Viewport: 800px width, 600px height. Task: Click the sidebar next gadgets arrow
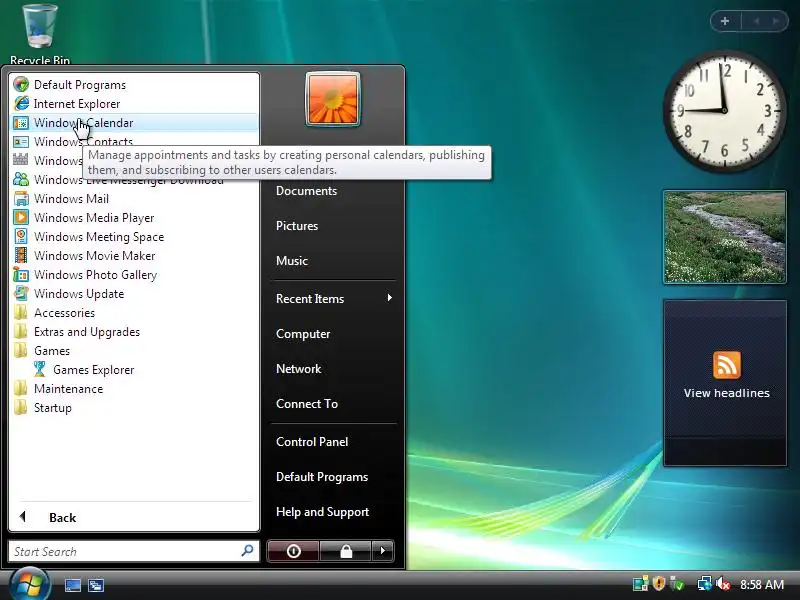click(776, 21)
